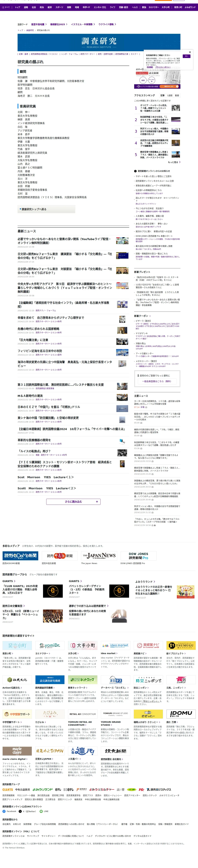Switch ranking to the 1週間 tab

pyautogui.click(x=170, y=95)
